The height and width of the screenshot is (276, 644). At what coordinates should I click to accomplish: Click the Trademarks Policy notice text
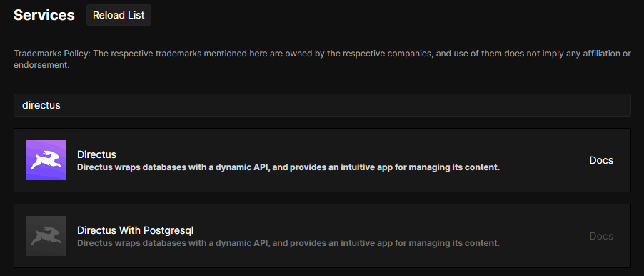pyautogui.click(x=322, y=59)
